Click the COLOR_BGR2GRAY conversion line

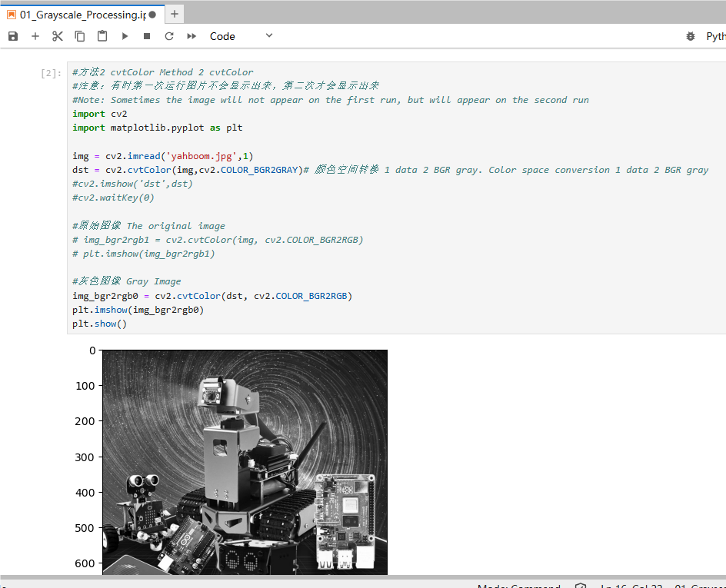391,170
